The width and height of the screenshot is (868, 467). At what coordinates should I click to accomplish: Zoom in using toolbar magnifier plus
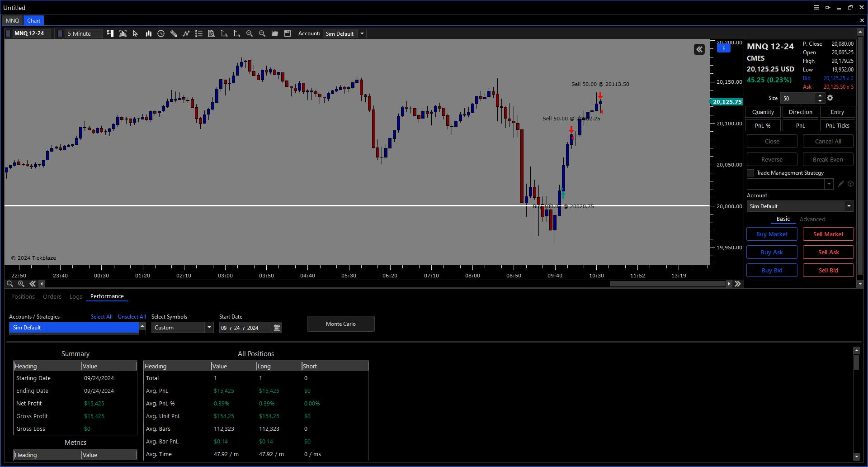(x=249, y=33)
